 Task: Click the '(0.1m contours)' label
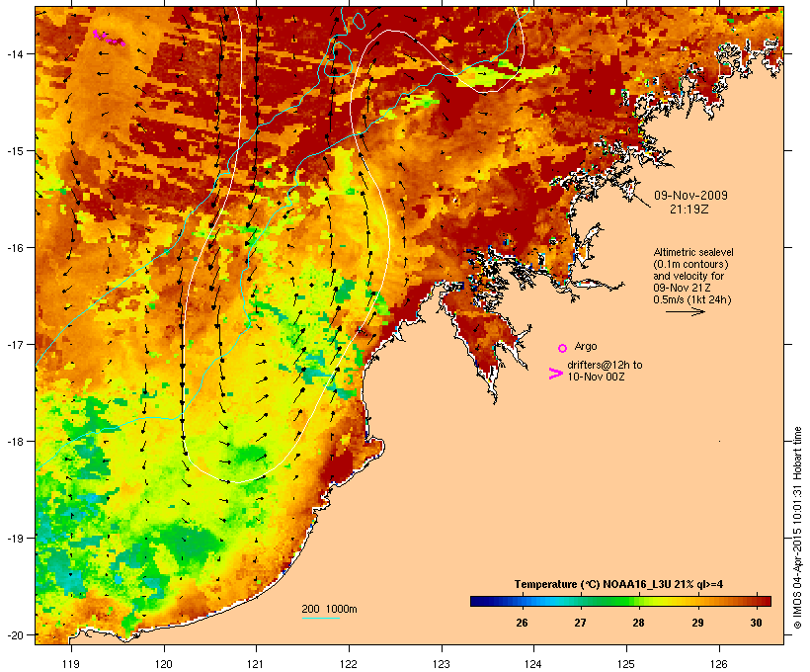[x=690, y=264]
